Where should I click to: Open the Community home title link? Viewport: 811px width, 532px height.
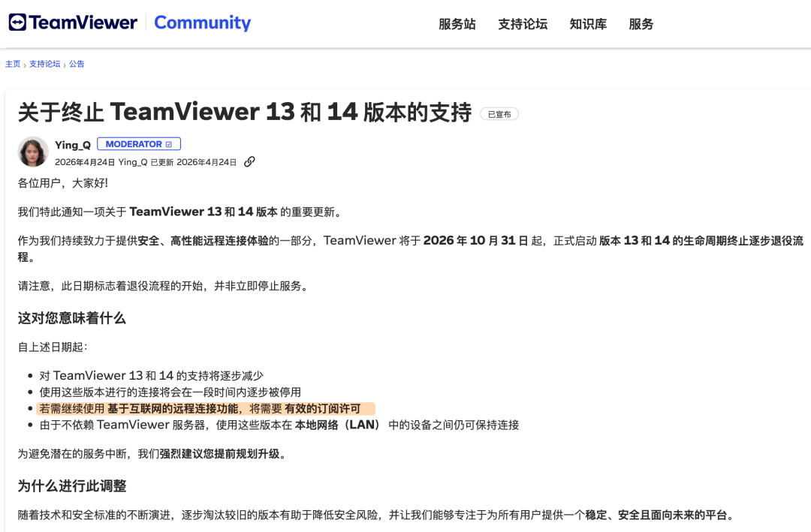coord(202,23)
